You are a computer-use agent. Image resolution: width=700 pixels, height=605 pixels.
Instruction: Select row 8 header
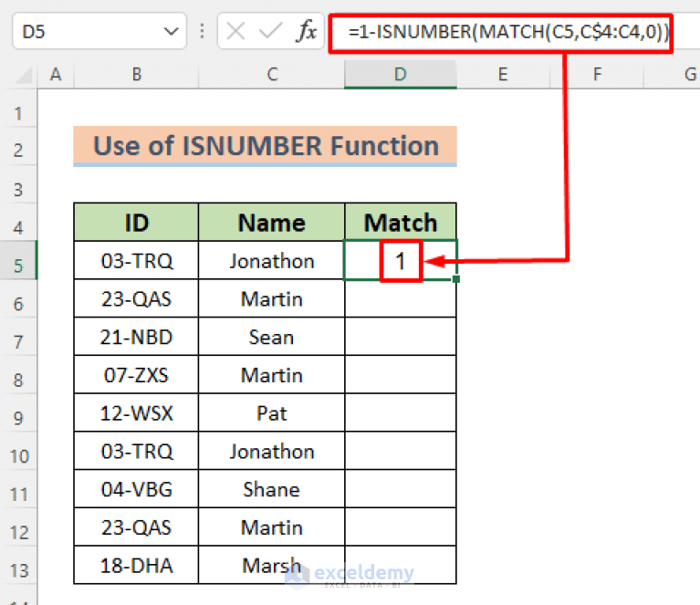[18, 375]
